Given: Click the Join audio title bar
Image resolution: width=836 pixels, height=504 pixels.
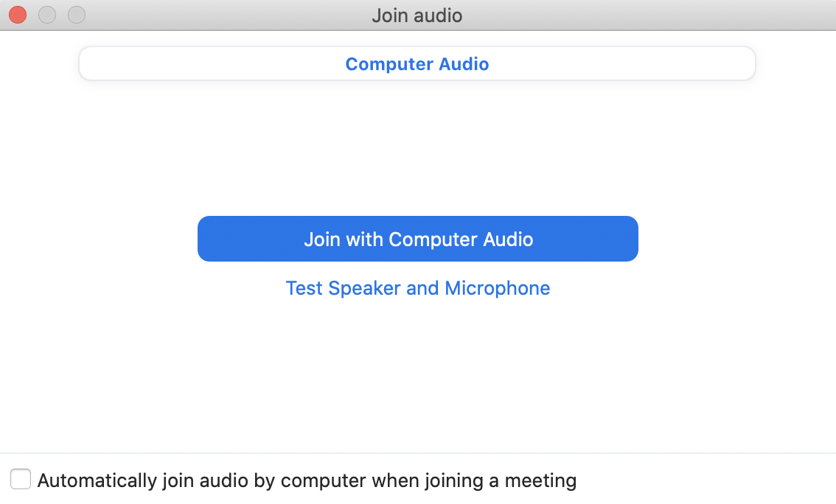Looking at the screenshot, I should point(417,15).
